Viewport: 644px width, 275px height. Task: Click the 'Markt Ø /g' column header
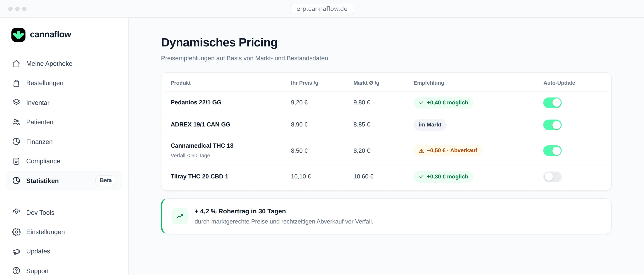click(366, 83)
